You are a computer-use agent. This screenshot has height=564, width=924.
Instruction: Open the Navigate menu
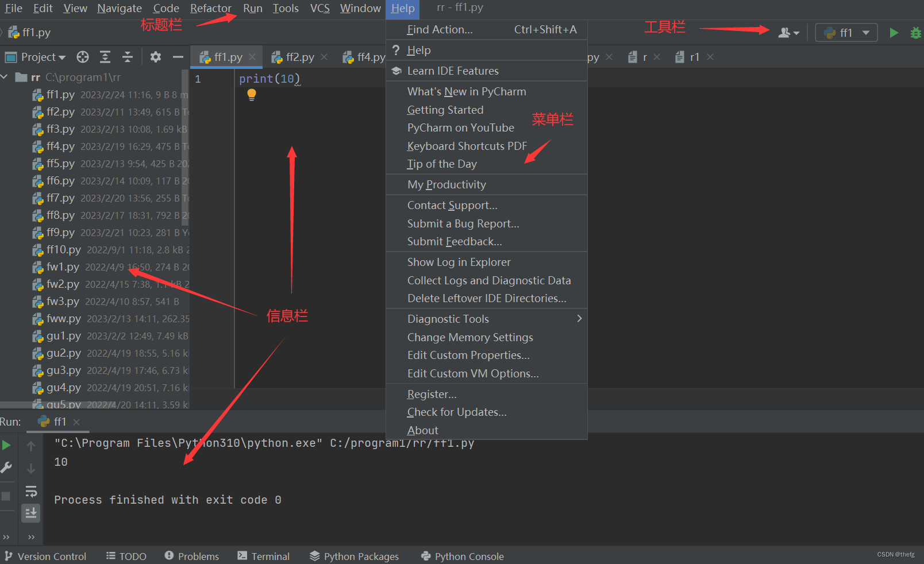[120, 8]
